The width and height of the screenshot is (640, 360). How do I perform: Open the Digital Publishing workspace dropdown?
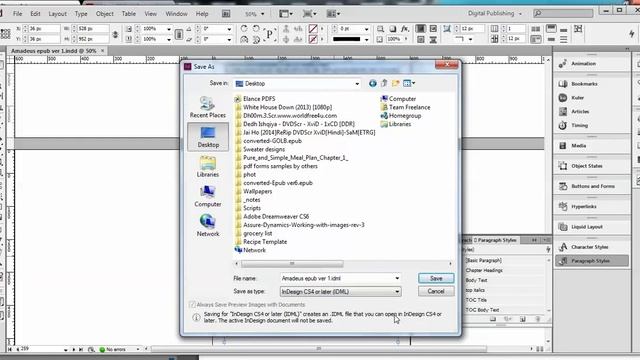coord(495,13)
